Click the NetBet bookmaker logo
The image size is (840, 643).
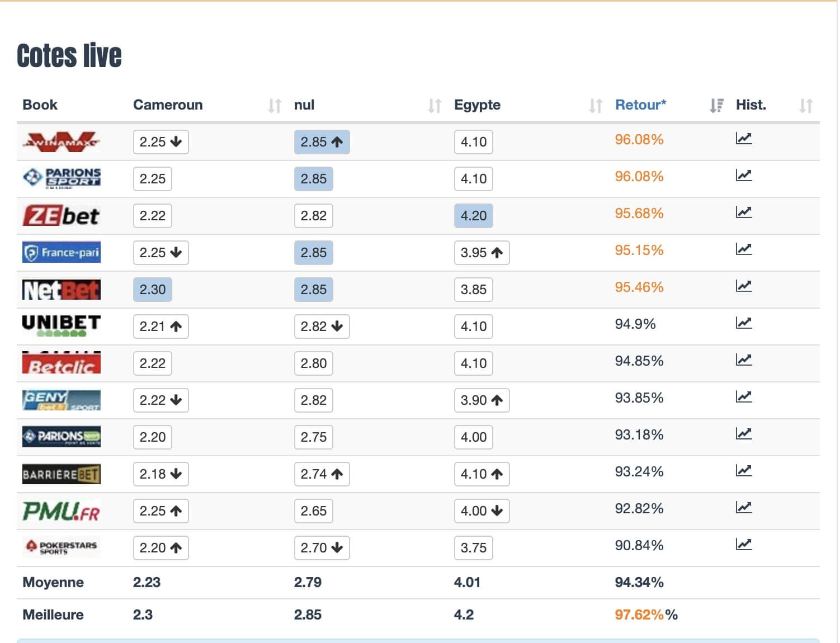point(62,290)
